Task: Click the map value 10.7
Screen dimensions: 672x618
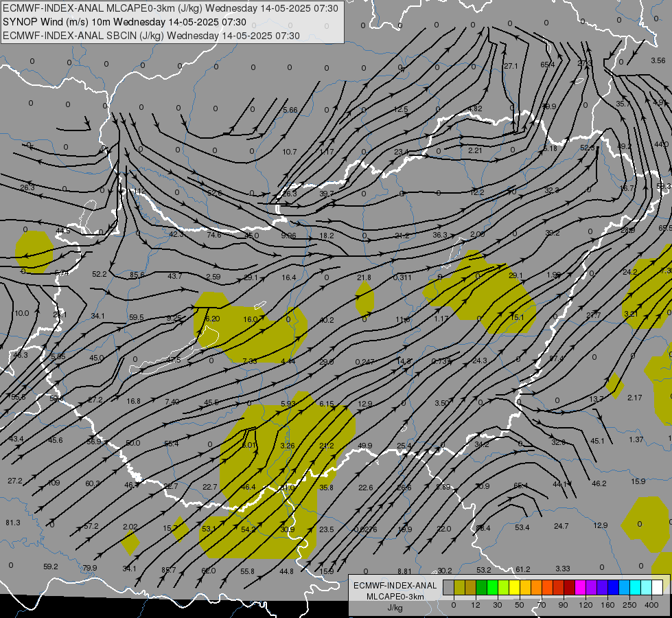Action: (289, 152)
